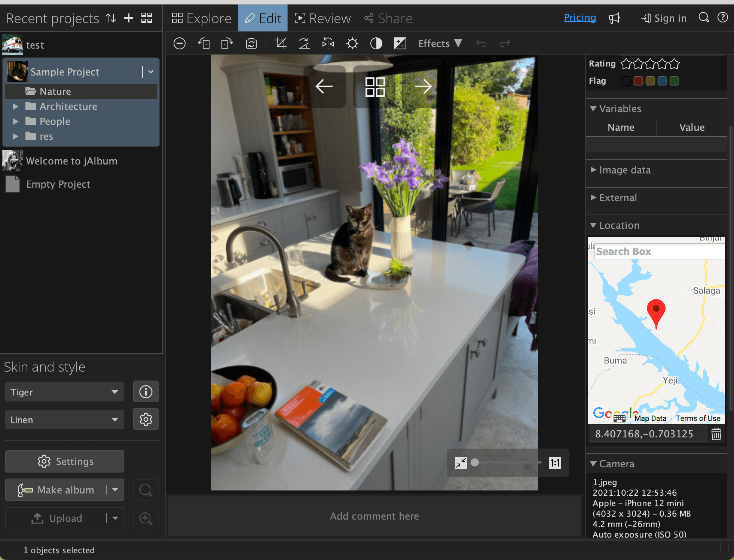
Task: Toggle the red flag color
Action: (638, 81)
